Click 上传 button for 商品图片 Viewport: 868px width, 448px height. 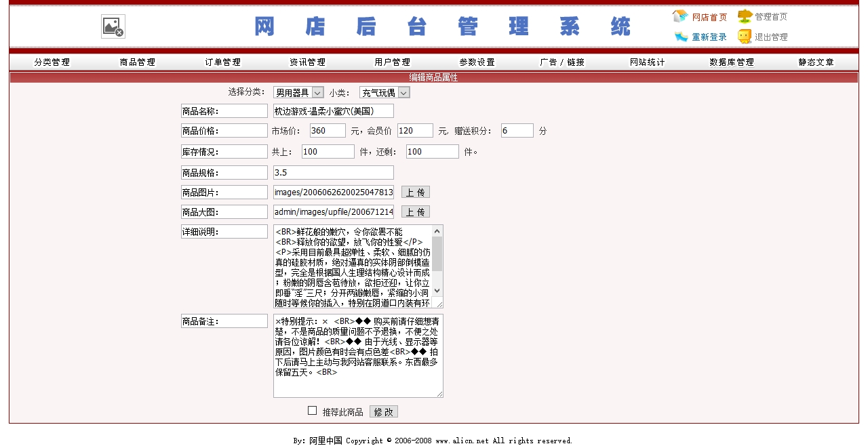pos(416,192)
